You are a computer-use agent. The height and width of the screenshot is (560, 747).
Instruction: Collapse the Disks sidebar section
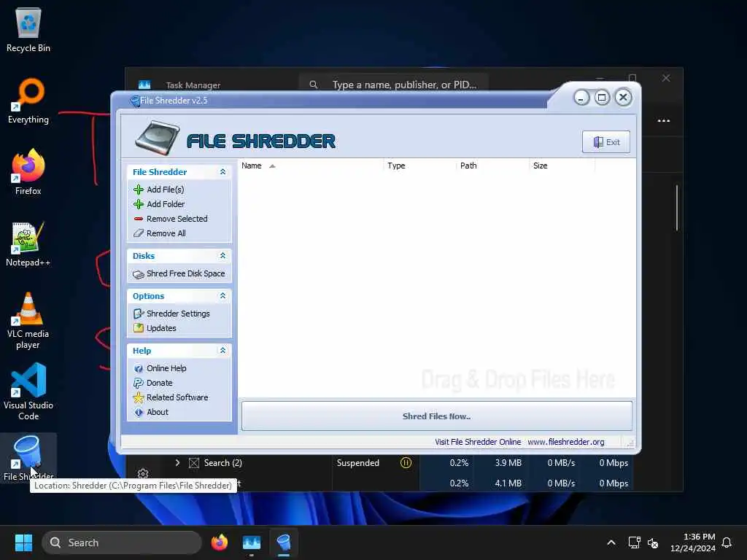222,256
